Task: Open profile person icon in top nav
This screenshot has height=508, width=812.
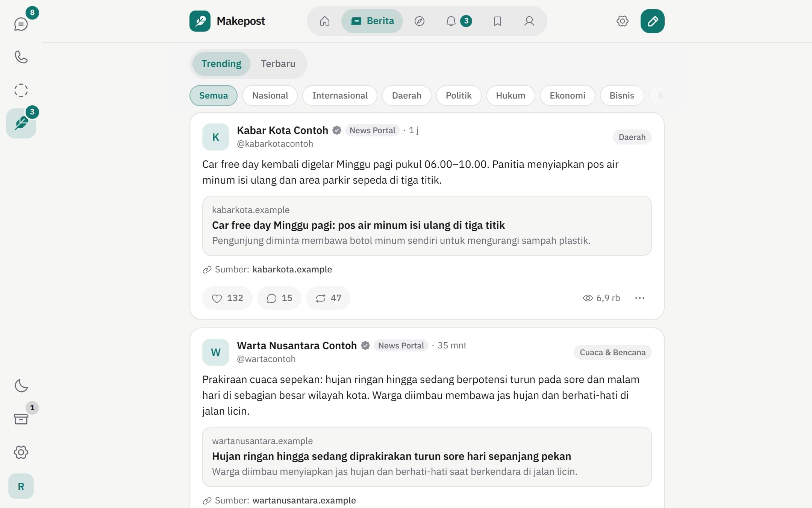Action: coord(529,21)
